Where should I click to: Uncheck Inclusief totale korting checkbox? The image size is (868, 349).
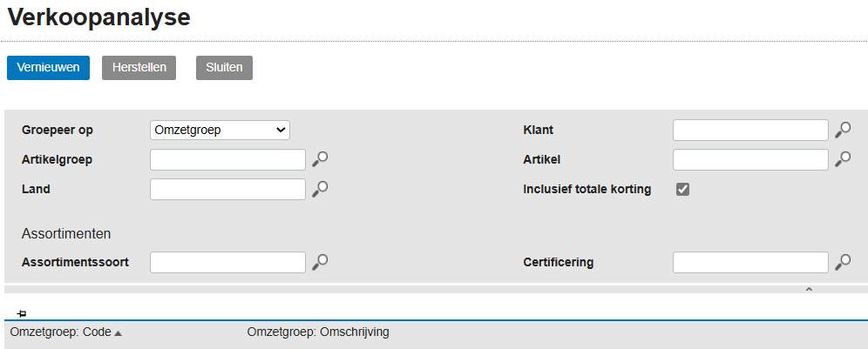pos(683,189)
